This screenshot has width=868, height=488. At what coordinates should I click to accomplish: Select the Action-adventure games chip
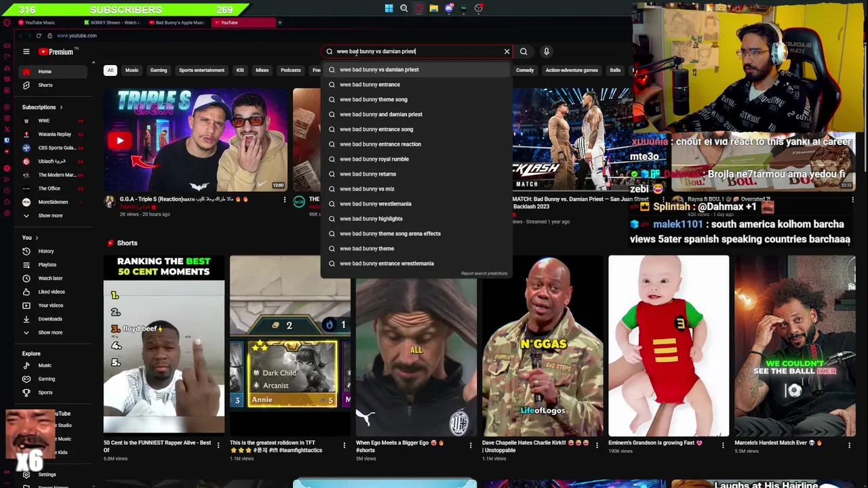point(572,70)
